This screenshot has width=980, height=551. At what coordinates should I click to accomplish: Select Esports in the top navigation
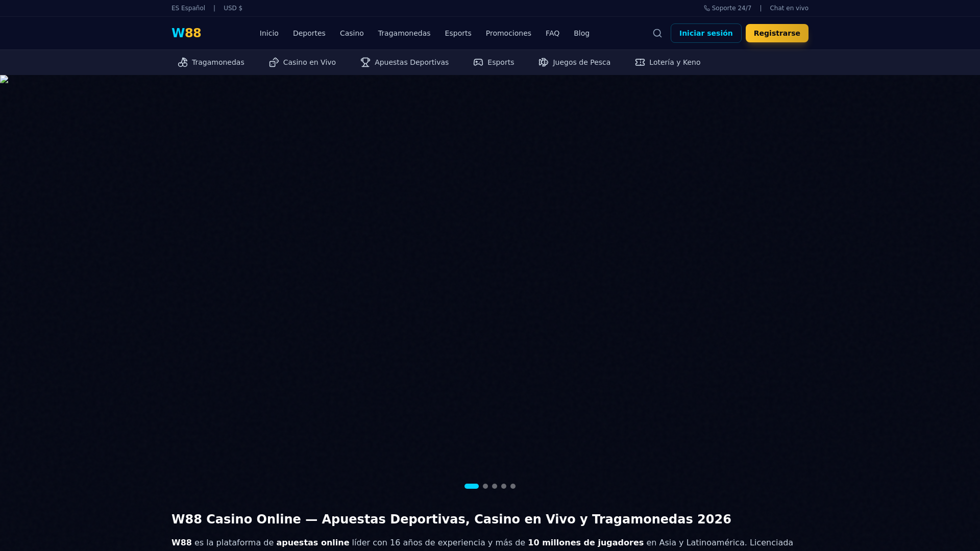458,33
